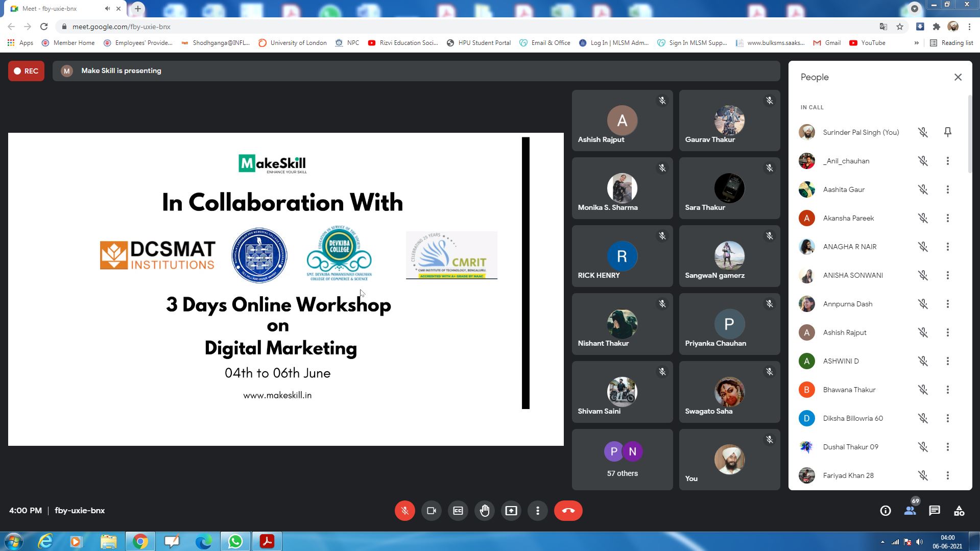The height and width of the screenshot is (551, 980).
Task: Open options menu for _Anil_chauhan
Action: (947, 161)
